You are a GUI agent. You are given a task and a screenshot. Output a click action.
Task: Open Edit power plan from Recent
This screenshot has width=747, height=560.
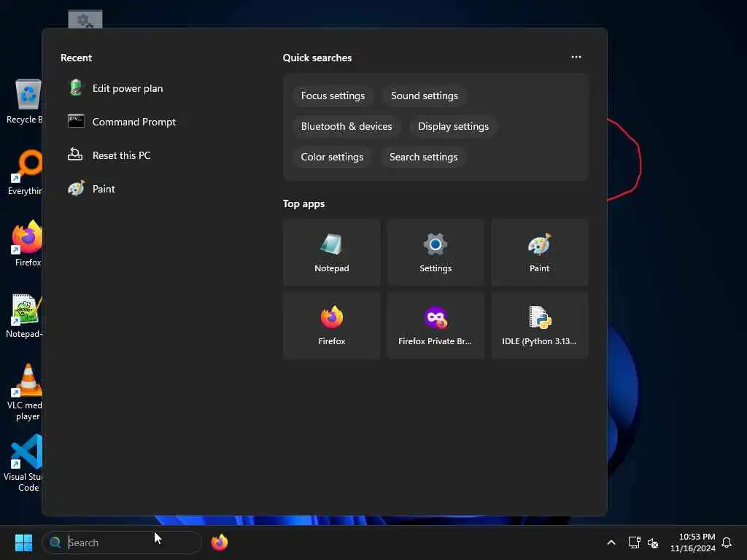pos(116,88)
